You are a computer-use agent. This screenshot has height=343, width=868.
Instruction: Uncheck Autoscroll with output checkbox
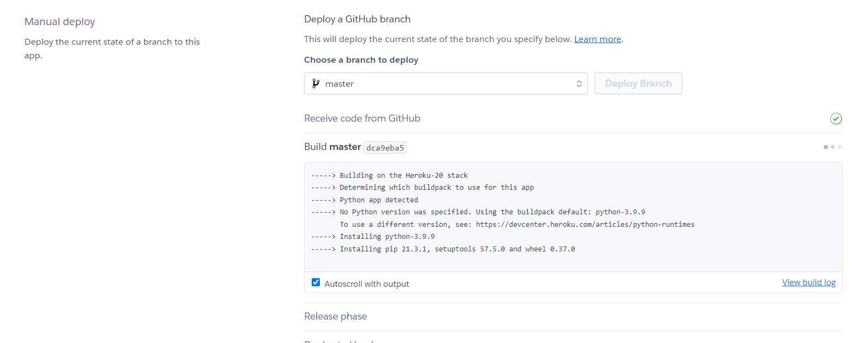coord(316,282)
